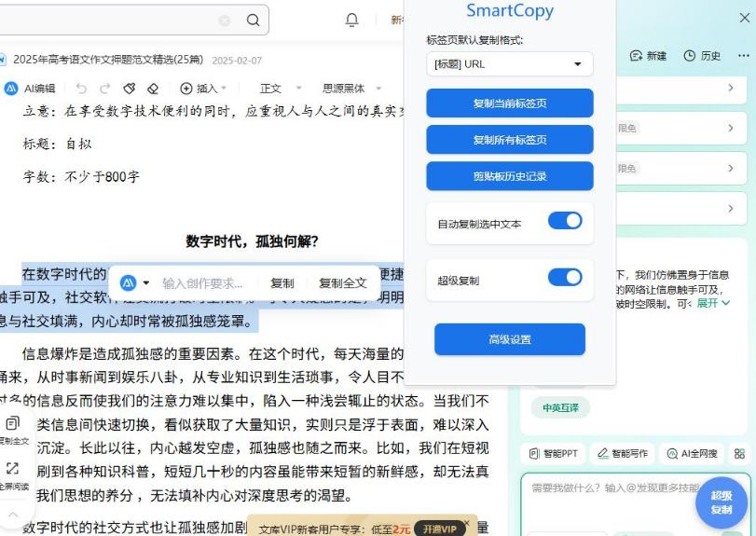Click 开通VIP button in banner
Image resolution: width=756 pixels, height=536 pixels.
(x=440, y=529)
